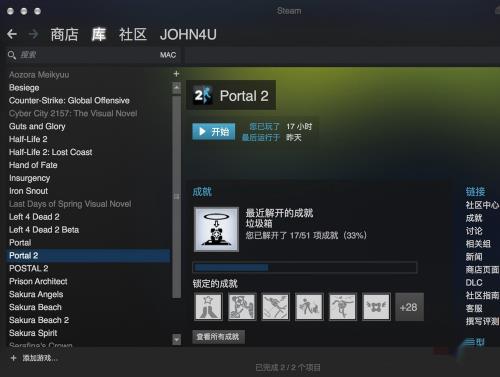Open the 社区中心 link
The height and width of the screenshot is (377, 500).
pyautogui.click(x=482, y=205)
